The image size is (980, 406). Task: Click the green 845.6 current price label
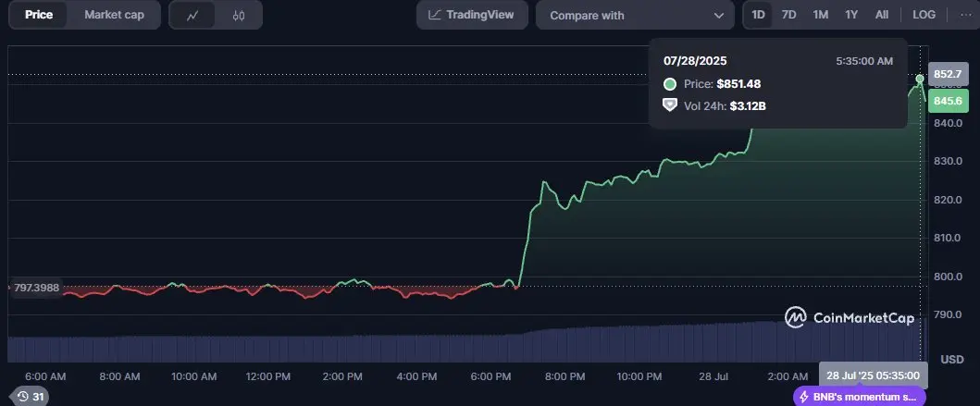point(948,101)
